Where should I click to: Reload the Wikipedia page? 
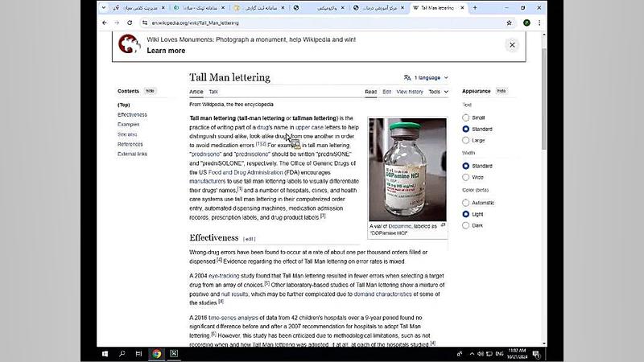(x=130, y=23)
